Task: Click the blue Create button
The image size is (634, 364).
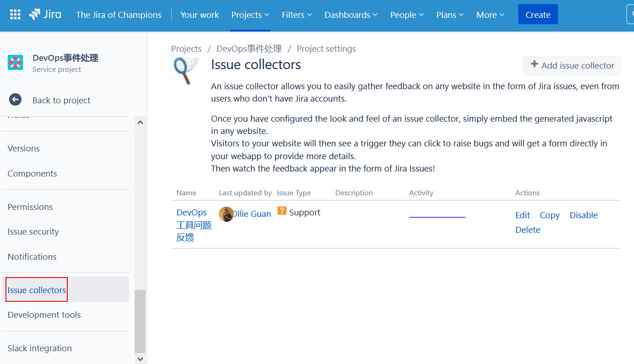Action: (x=538, y=15)
